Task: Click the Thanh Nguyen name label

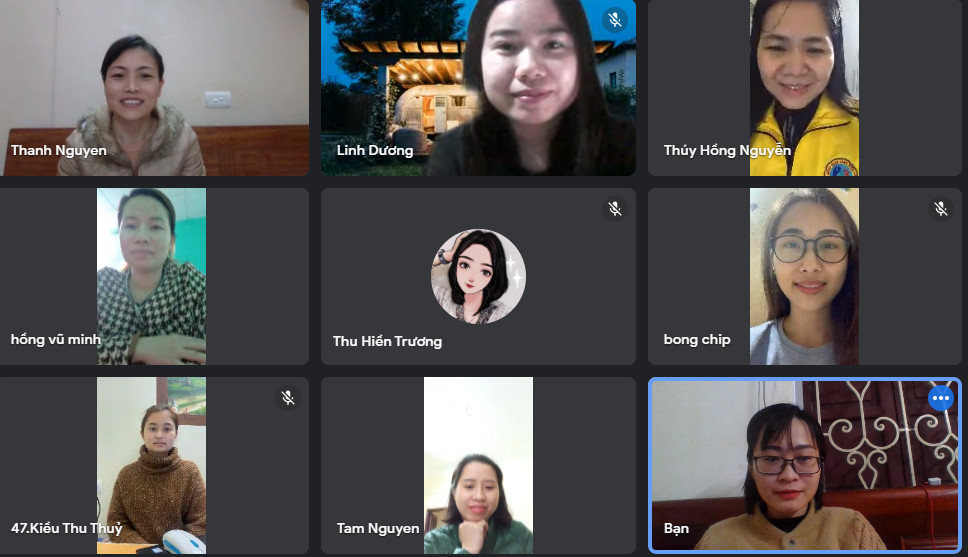Action: 59,151
